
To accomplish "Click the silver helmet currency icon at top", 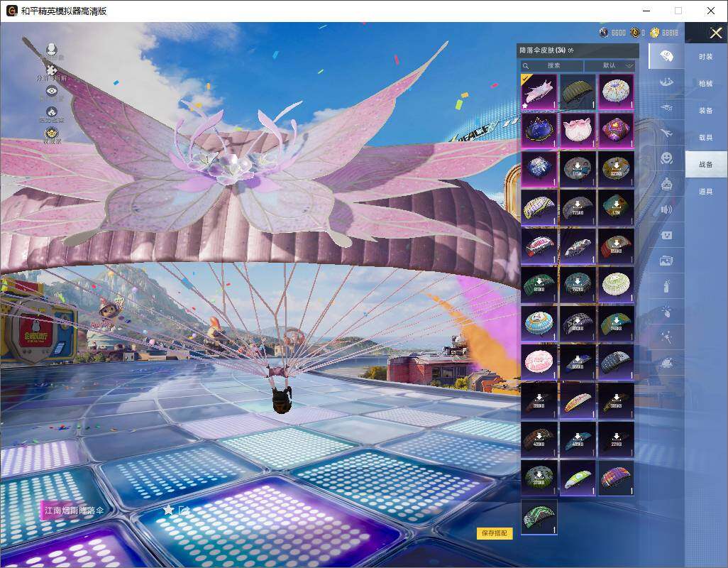I will [x=604, y=33].
